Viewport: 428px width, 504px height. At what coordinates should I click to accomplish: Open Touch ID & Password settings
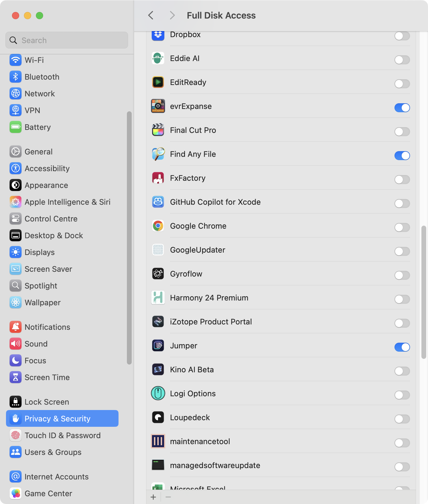(x=62, y=435)
